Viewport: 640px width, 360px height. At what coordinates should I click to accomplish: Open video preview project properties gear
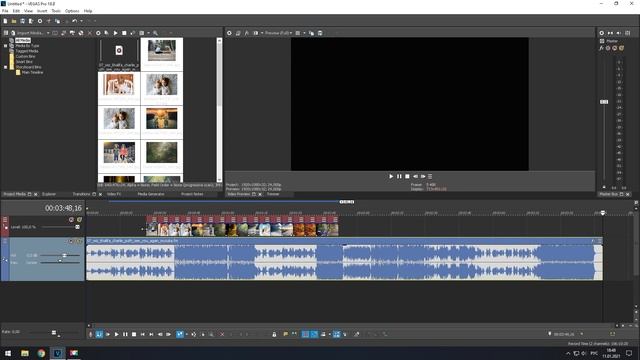(x=229, y=33)
